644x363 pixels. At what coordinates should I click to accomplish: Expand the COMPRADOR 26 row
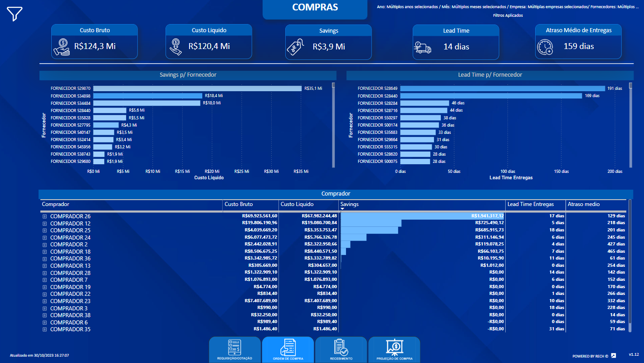coord(45,216)
